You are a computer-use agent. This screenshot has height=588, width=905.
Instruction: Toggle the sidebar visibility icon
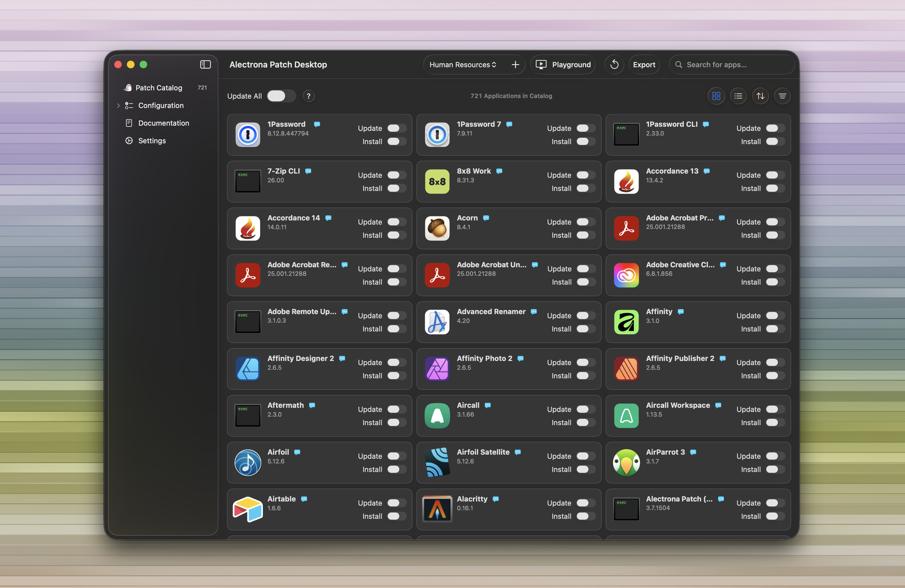click(205, 64)
